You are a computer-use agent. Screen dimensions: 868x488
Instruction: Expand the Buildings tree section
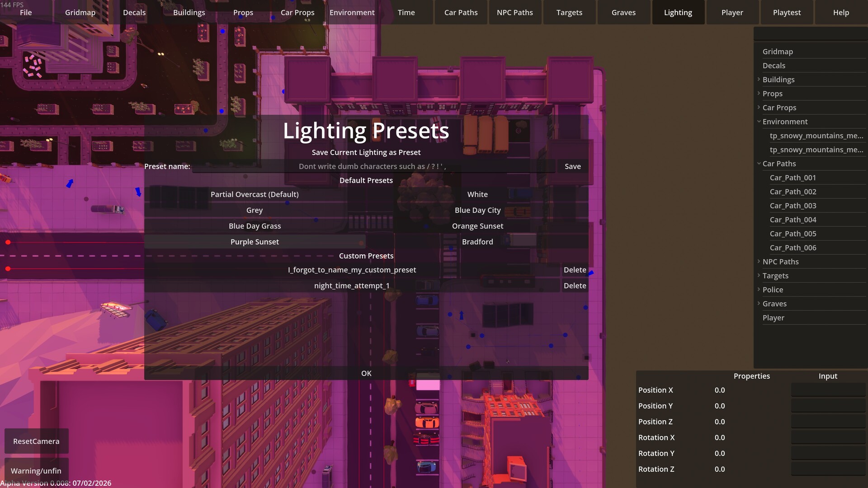[759, 80]
